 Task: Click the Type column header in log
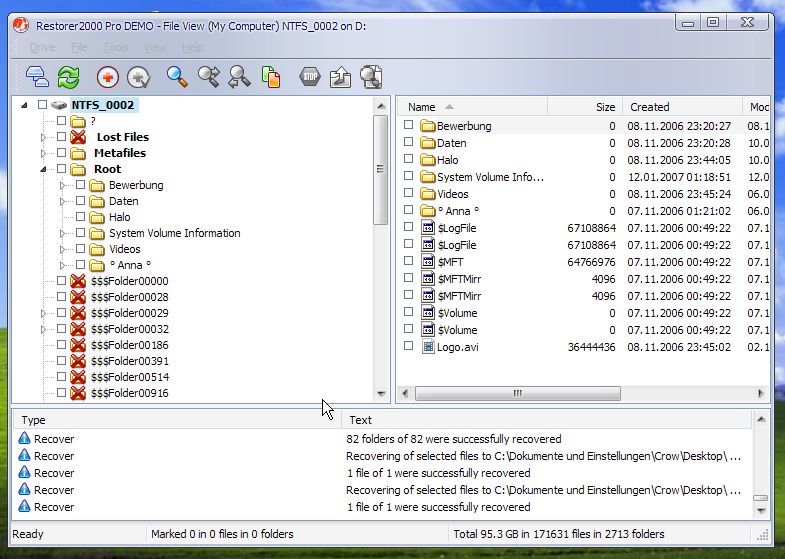click(x=177, y=420)
